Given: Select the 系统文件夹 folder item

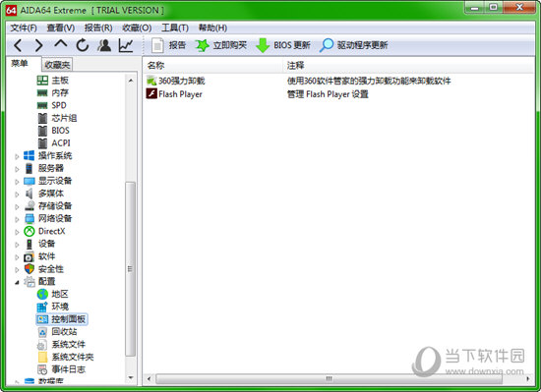Looking at the screenshot, I should pos(66,357).
